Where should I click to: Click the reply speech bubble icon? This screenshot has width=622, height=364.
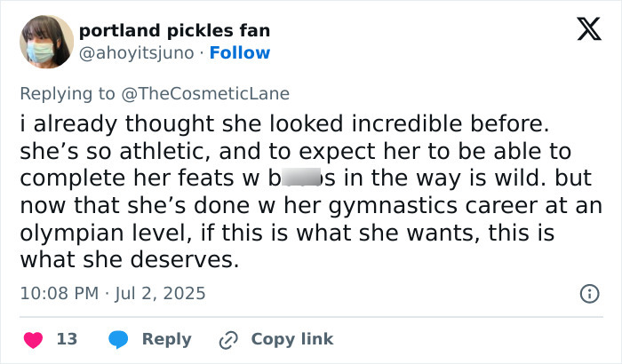point(118,339)
